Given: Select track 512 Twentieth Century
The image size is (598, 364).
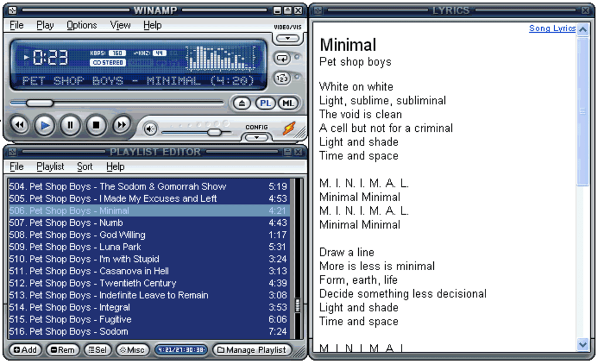Looking at the screenshot, I should click(149, 283).
